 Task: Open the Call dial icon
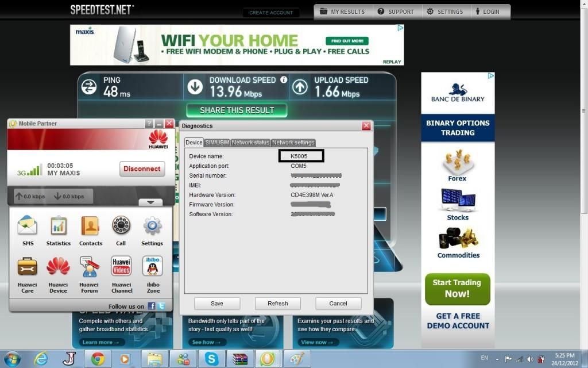pos(121,227)
